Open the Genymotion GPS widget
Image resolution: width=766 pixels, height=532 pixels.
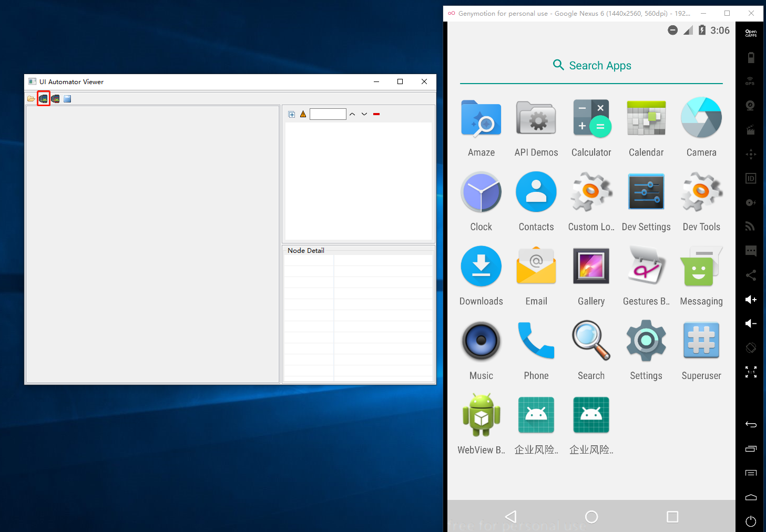click(x=751, y=81)
